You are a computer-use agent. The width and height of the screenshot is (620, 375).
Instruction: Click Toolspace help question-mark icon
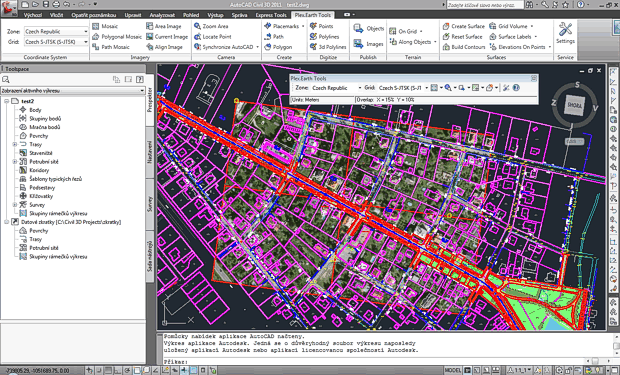[x=140, y=80]
